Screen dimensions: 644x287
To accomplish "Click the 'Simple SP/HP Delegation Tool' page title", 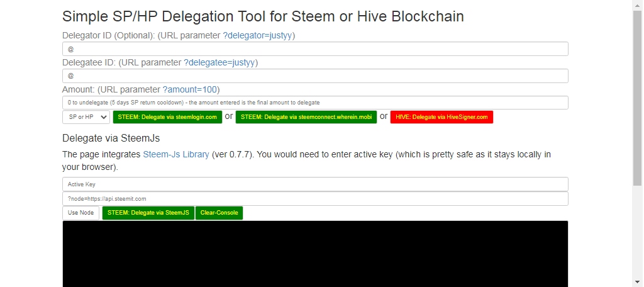I will coord(263,16).
